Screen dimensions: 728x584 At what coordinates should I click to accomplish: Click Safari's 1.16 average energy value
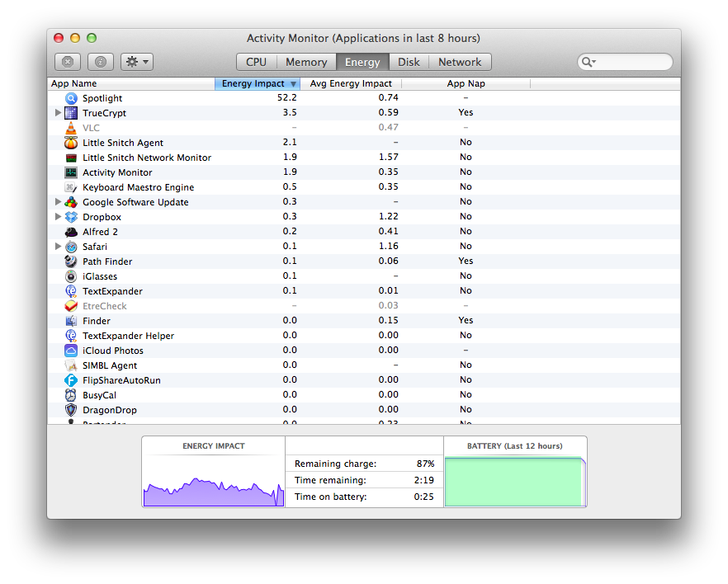tap(388, 246)
